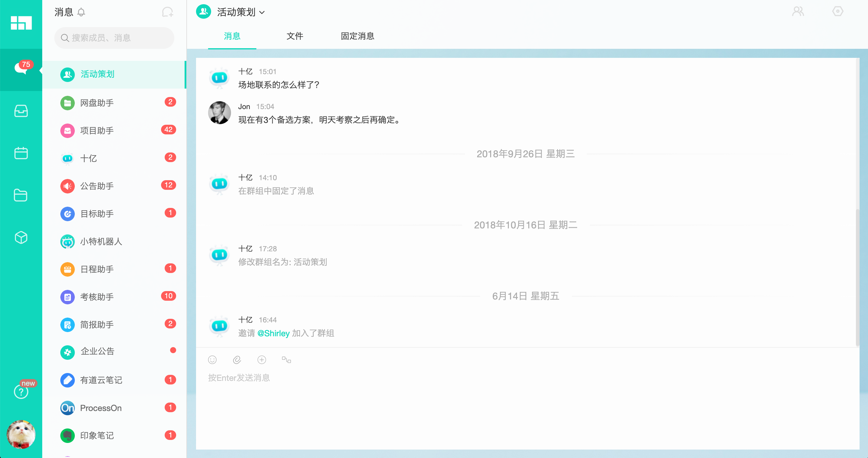This screenshot has width=868, height=458.
Task: Open 项目助手 conversation with 42 unread
Action: point(114,130)
